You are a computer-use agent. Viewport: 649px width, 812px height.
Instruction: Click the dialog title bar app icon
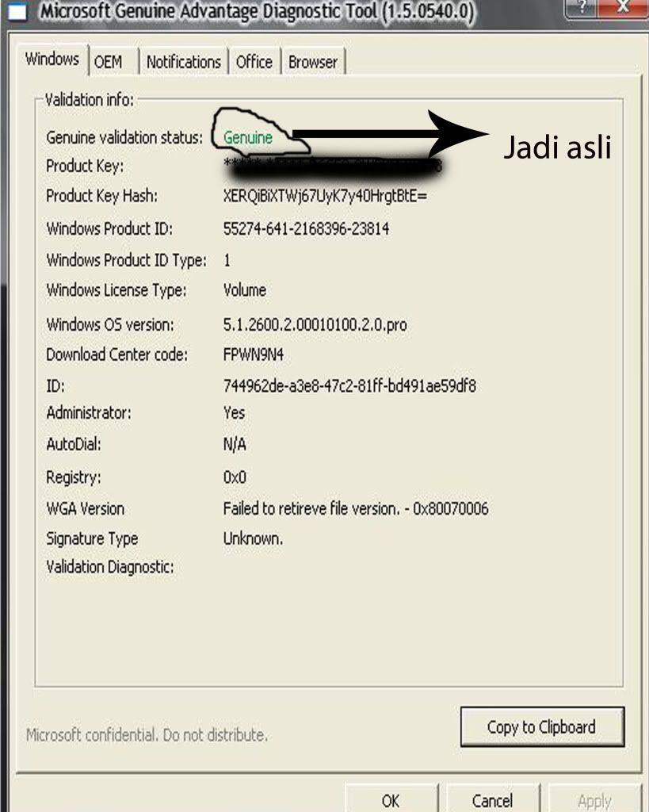point(17,11)
